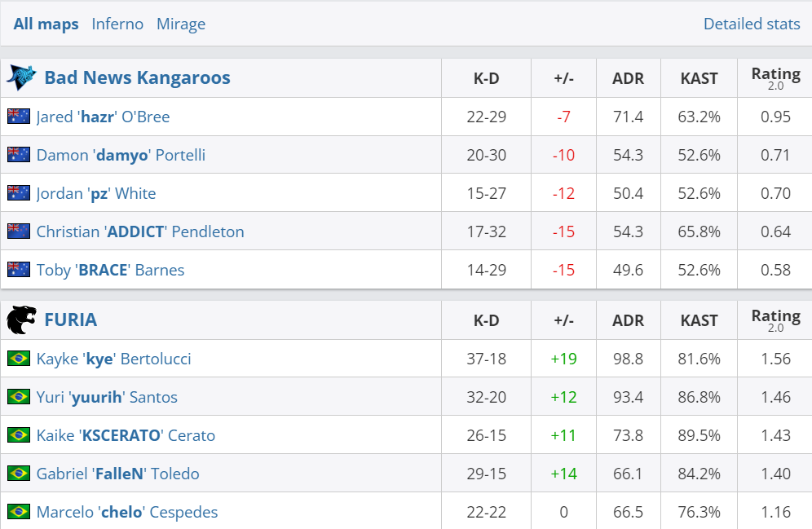This screenshot has height=529, width=812.
Task: Open Damon damyo Portelli's player profile
Action: [x=121, y=155]
